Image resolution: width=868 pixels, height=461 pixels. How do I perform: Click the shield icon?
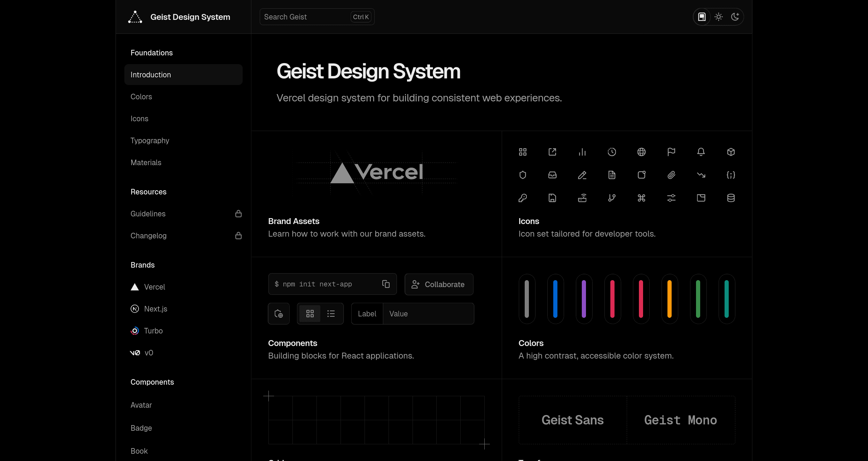coord(523,175)
